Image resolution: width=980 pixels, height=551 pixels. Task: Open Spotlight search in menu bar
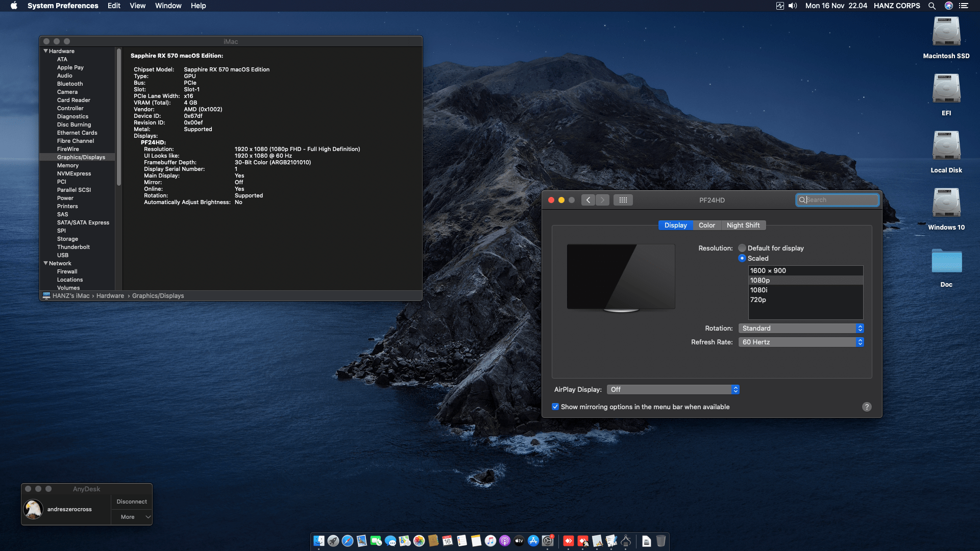click(932, 6)
